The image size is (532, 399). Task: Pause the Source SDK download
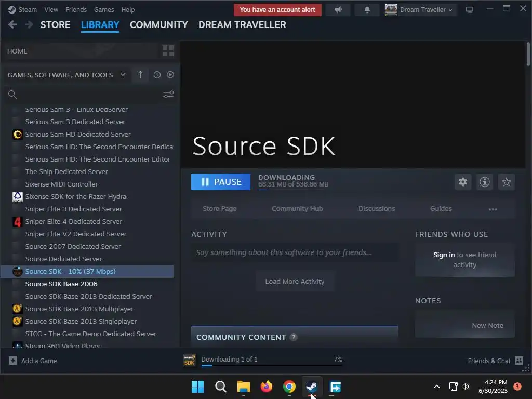tap(221, 182)
